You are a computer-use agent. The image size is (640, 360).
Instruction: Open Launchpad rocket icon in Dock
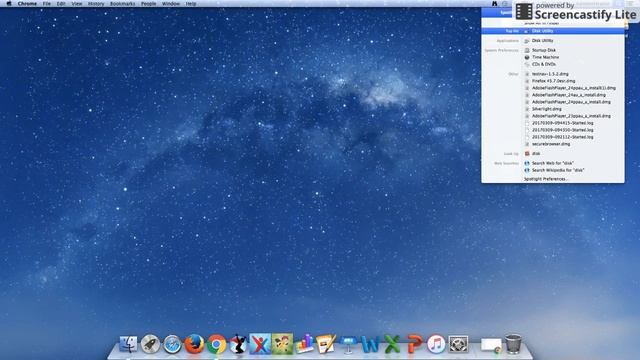150,344
